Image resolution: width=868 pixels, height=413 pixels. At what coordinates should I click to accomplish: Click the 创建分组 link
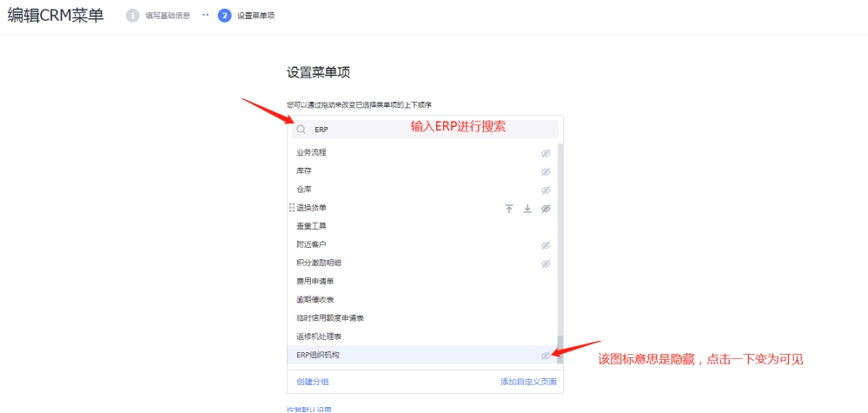[313, 382]
